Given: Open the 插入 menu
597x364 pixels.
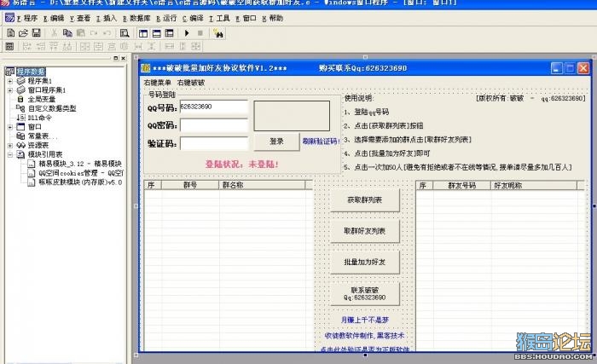Looking at the screenshot, I should tap(107, 18).
